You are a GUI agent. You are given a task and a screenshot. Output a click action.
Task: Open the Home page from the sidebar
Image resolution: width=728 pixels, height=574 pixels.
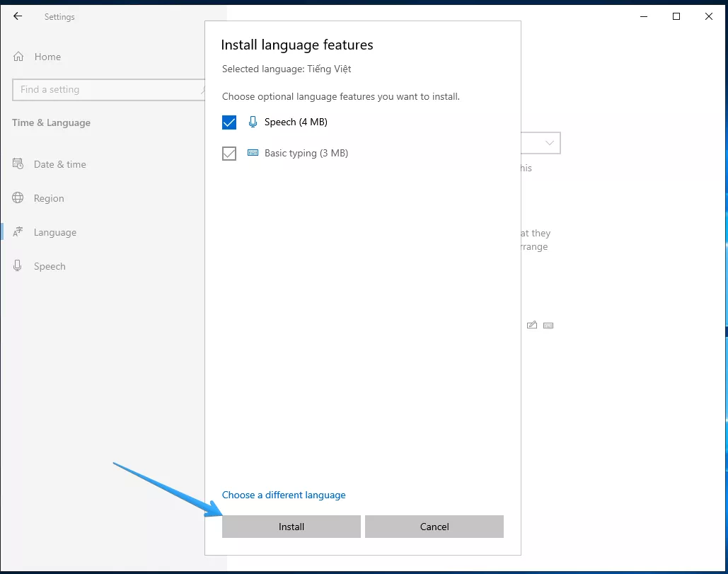tap(47, 57)
